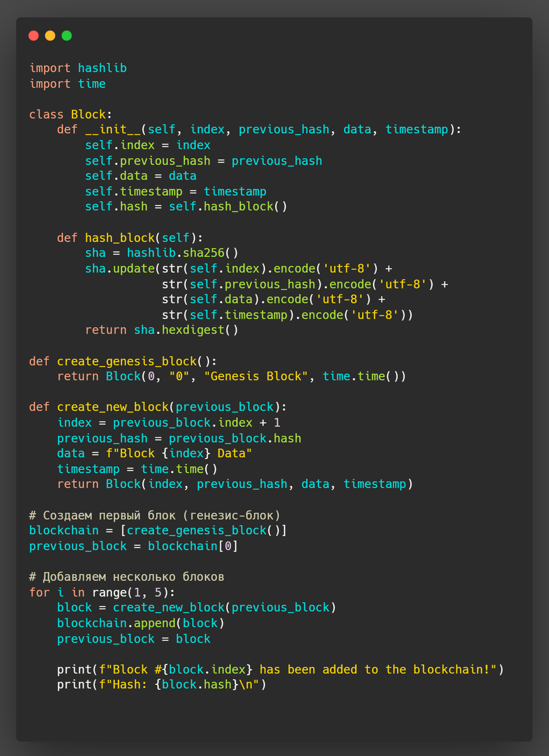The image size is (549, 756).
Task: Click the line "previous_block = block"
Action: click(134, 639)
